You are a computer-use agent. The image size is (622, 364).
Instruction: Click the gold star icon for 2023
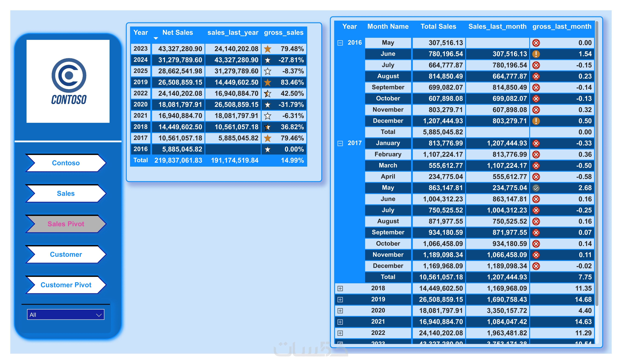point(267,49)
